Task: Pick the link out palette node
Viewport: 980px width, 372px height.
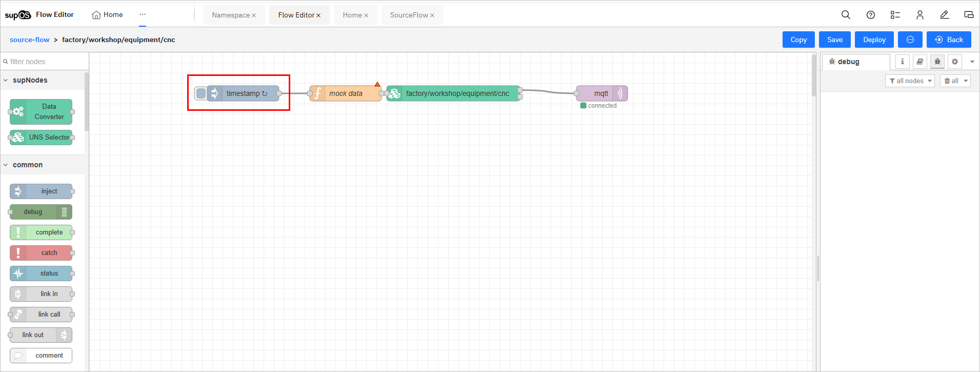Action: tap(41, 335)
